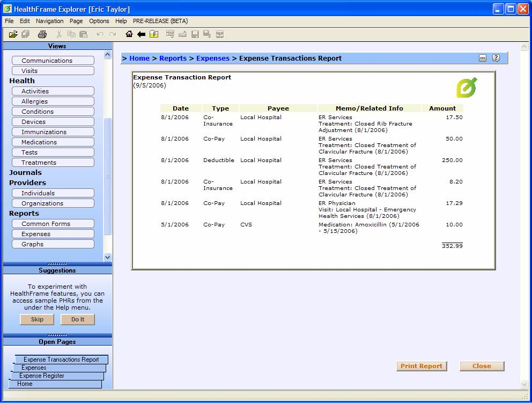Switch to the Expenses open page

(x=60, y=368)
